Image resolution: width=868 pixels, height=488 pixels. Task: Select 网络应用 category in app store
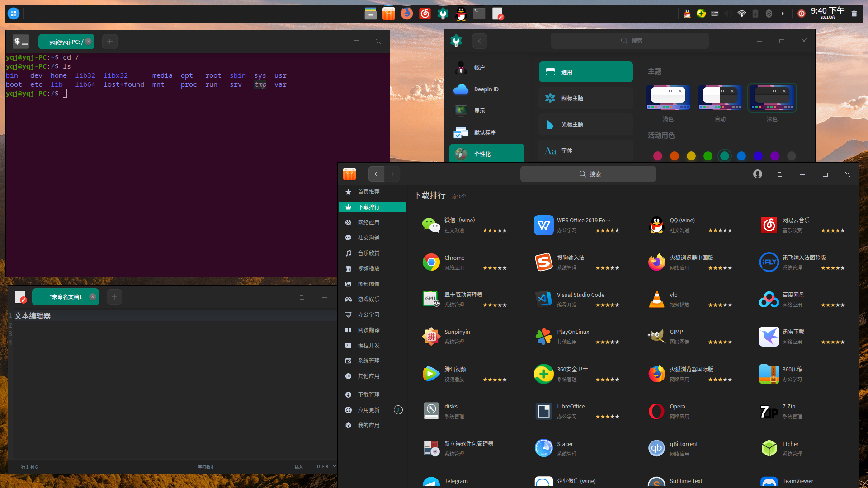(373, 222)
